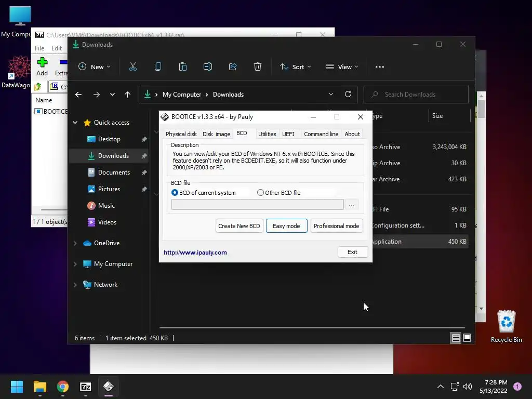Open Google Chrome from the taskbar
The image size is (532, 399).
tap(63, 387)
